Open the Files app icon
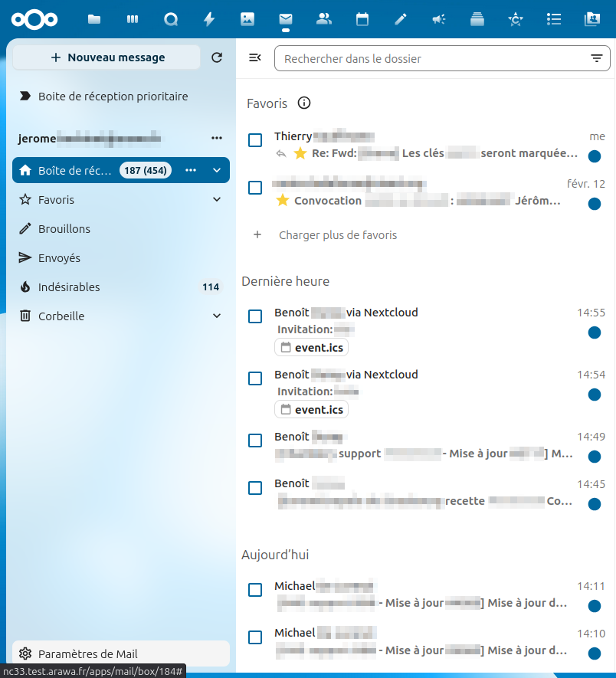 94,19
